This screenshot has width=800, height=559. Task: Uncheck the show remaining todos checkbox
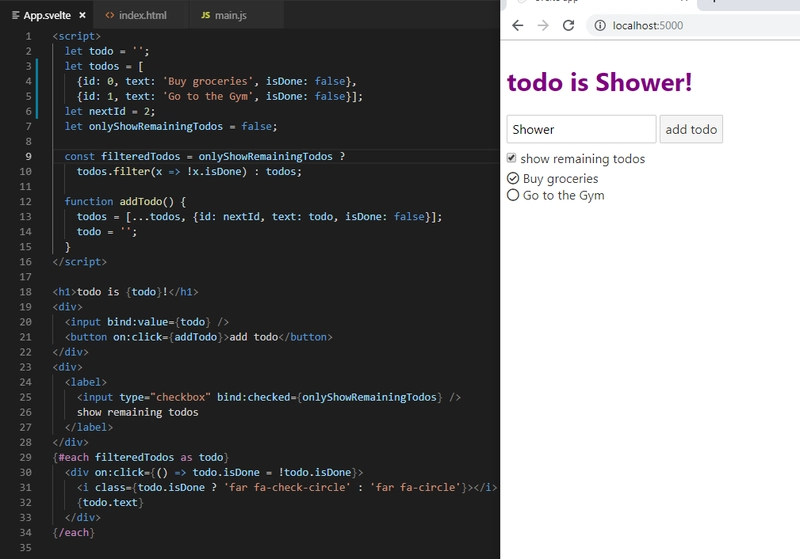pos(512,158)
